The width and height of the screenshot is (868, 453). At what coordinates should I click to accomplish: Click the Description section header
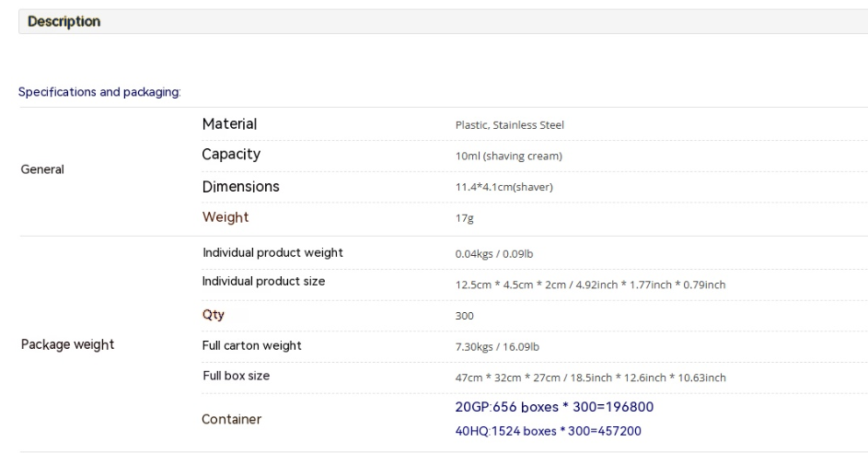point(64,21)
